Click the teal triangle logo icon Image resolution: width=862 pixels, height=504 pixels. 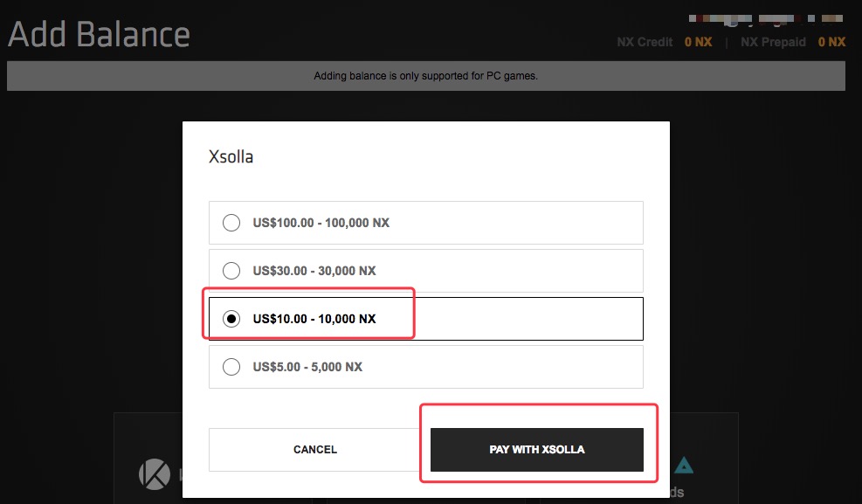pos(684,466)
